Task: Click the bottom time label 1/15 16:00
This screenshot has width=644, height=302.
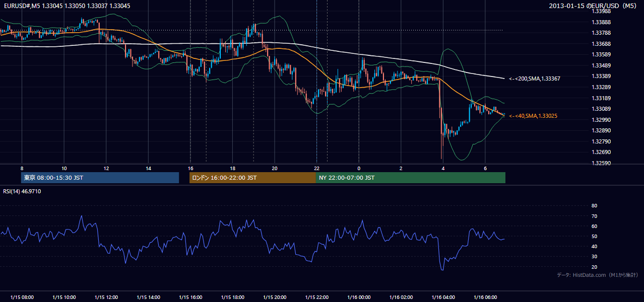Action: [x=190, y=297]
